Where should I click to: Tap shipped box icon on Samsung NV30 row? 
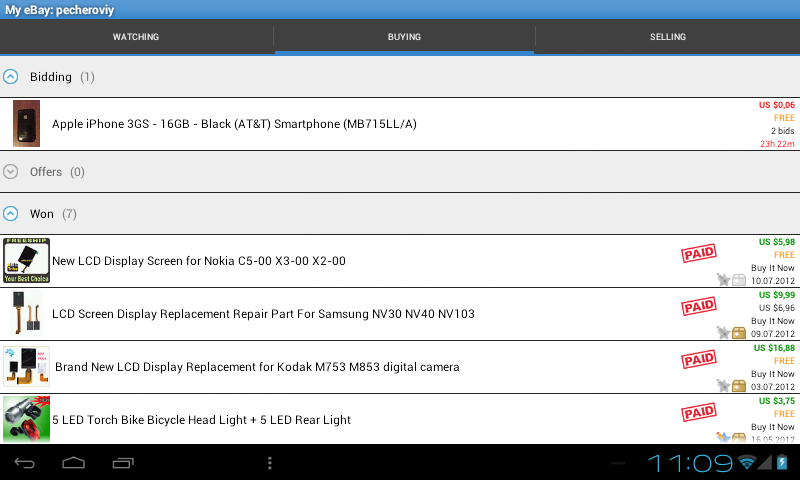point(739,333)
